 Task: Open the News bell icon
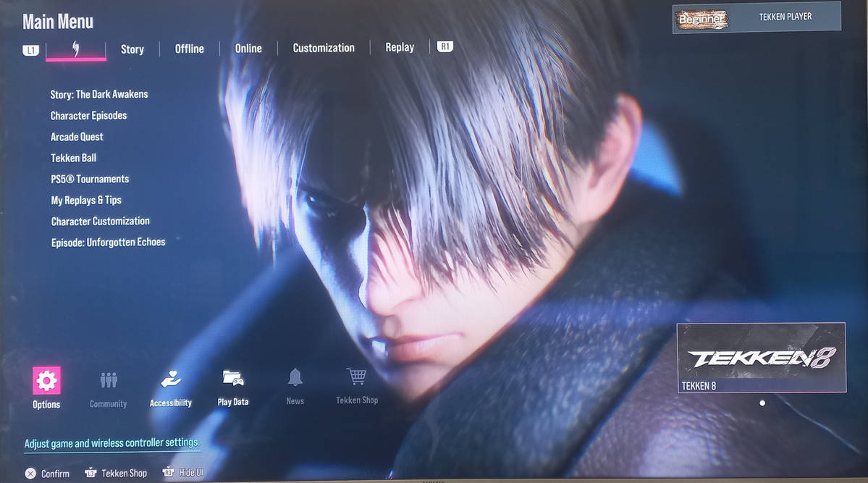(295, 377)
